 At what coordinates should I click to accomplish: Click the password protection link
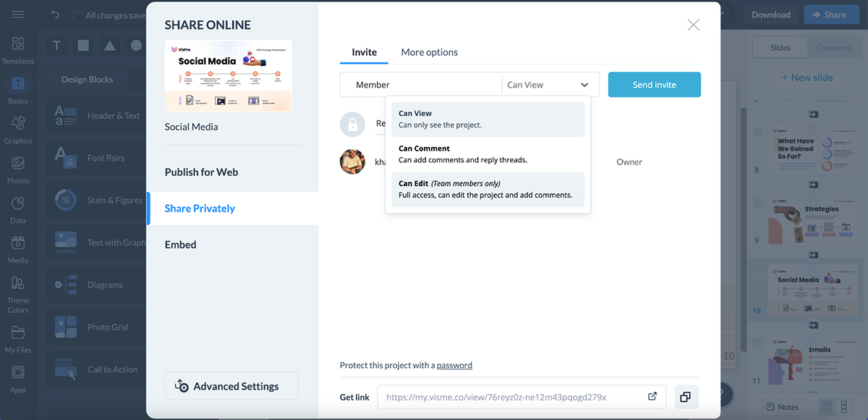454,366
